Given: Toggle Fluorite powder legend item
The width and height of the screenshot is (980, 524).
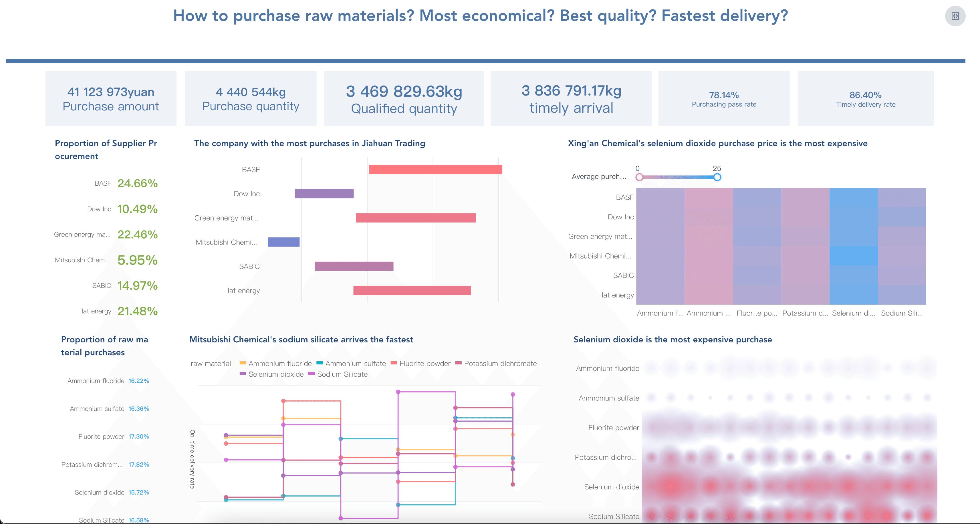Looking at the screenshot, I should coord(420,364).
